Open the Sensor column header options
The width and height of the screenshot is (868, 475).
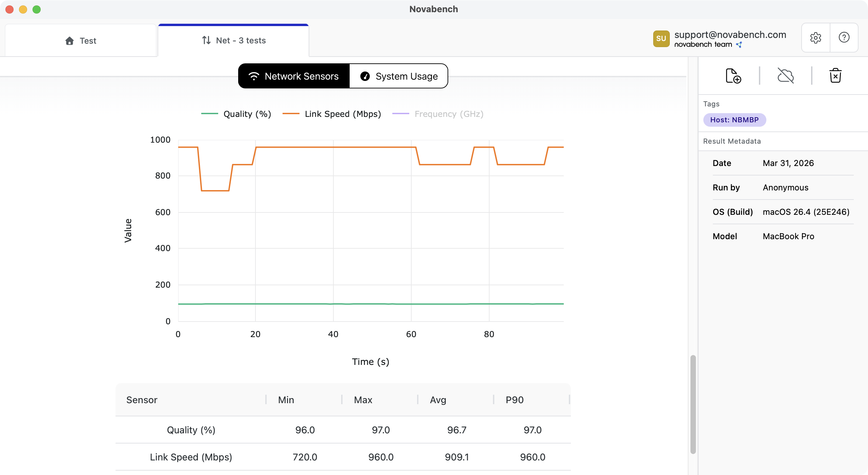point(142,400)
